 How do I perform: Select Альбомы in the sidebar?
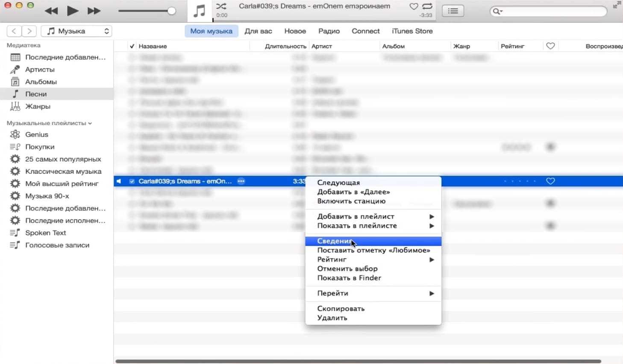[x=57, y=82]
